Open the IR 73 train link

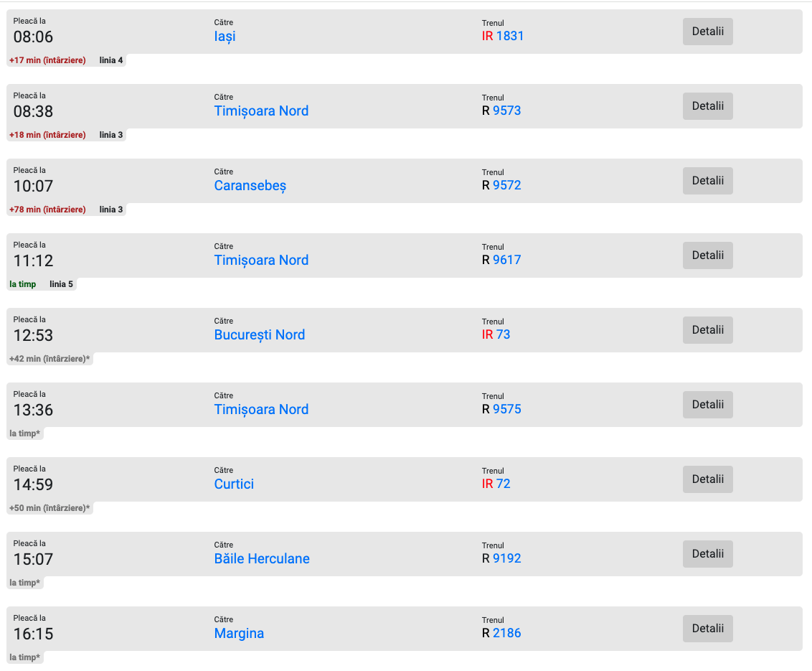click(x=503, y=334)
